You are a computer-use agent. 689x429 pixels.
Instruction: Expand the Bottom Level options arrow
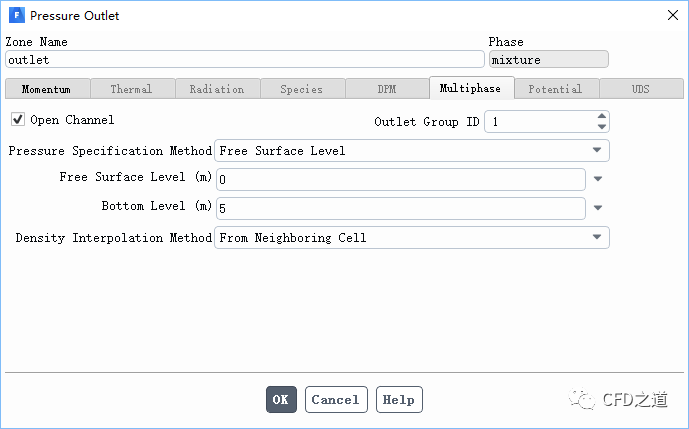598,209
